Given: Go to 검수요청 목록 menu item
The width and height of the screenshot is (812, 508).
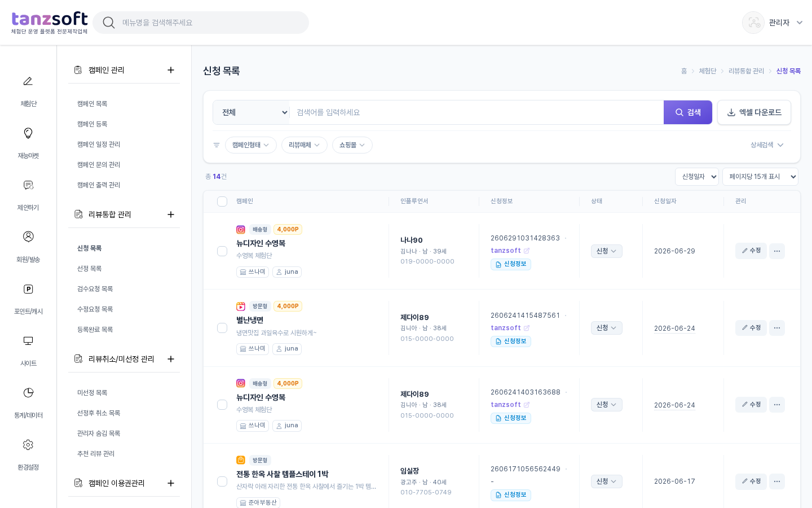Looking at the screenshot, I should coord(95,289).
